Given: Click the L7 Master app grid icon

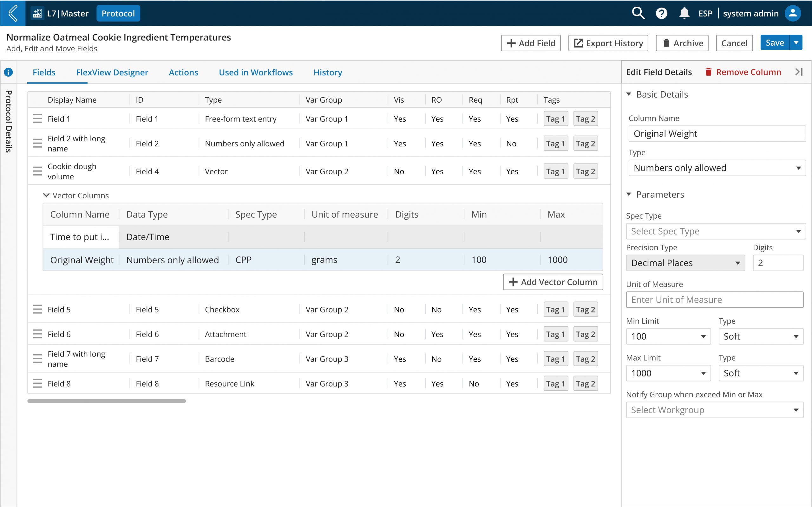Looking at the screenshot, I should [x=37, y=13].
